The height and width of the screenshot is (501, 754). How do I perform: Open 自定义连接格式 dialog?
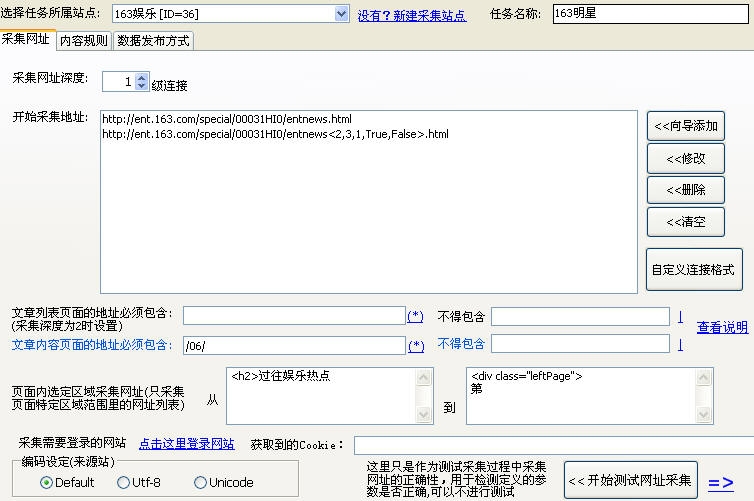click(x=694, y=269)
